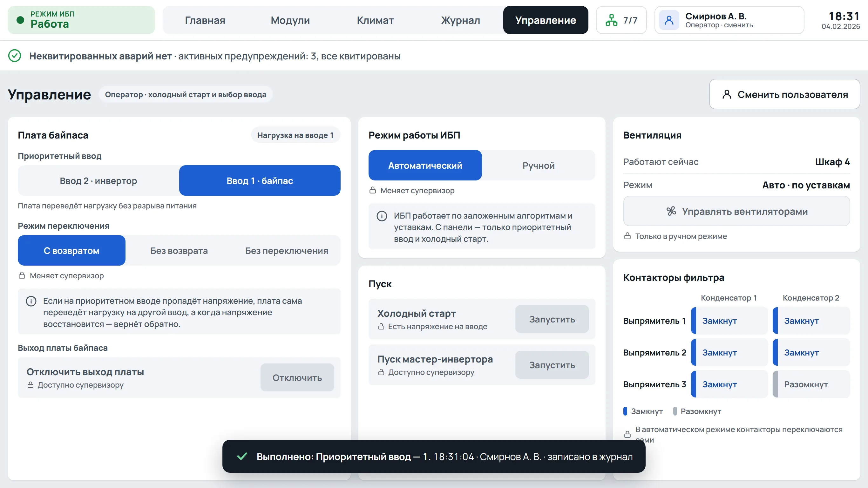The height and width of the screenshot is (488, 868).
Task: Toggle Выпрямитель 2 Конденсатор 2 contactor
Action: [811, 352]
